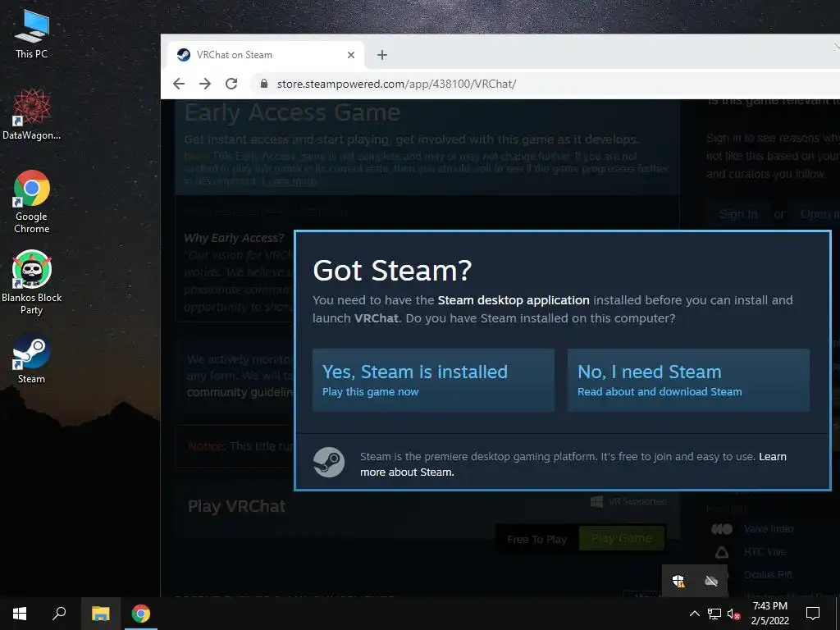This screenshot has width=840, height=630.
Task: Open the Windows Start menu
Action: [20, 614]
